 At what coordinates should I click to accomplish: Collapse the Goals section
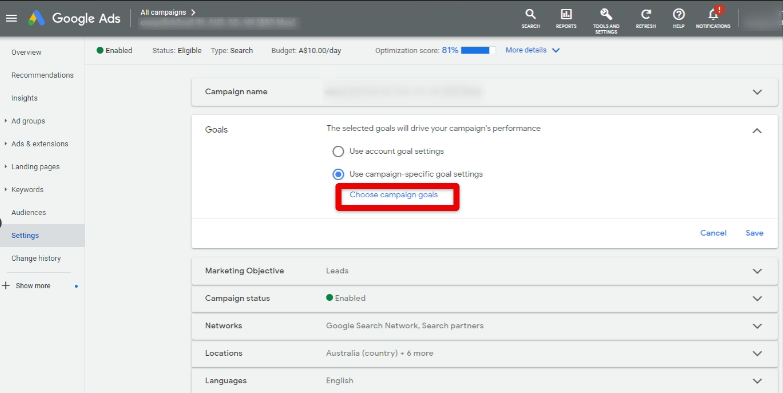[757, 131]
